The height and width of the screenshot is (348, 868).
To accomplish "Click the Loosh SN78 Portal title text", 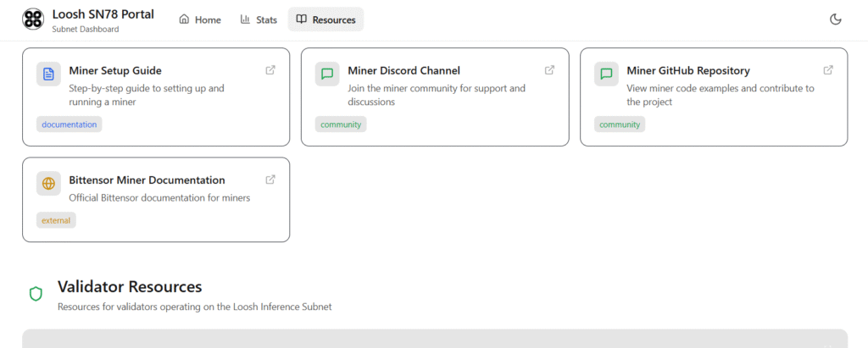I will pos(103,14).
